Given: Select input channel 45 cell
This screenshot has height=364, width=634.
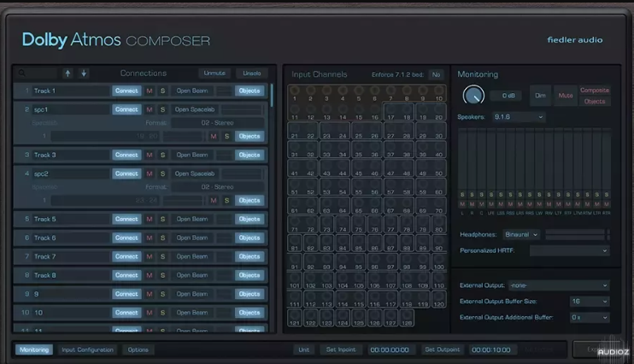Looking at the screenshot, I should tap(359, 168).
